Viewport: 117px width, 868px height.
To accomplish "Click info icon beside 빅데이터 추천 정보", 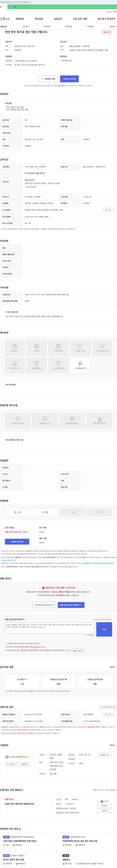I will click(x=20, y=829).
